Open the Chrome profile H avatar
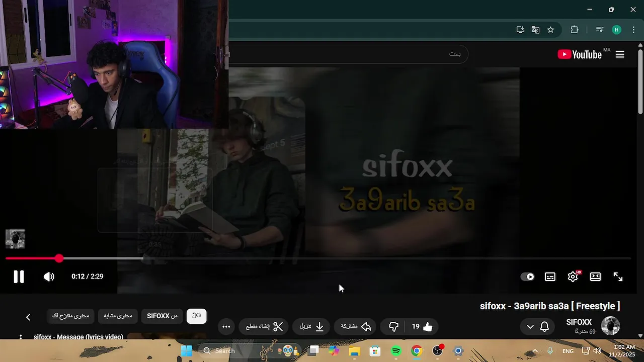The width and height of the screenshot is (644, 362). click(x=616, y=30)
